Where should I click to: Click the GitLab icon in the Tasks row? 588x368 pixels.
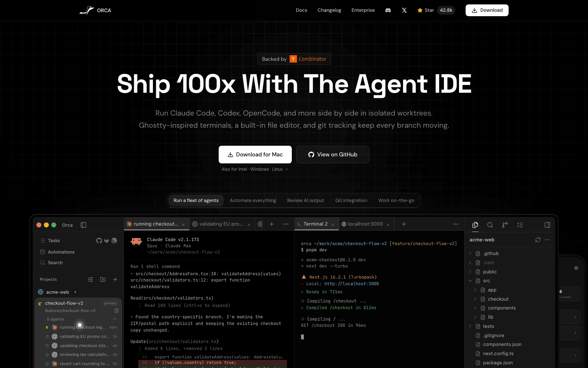pos(107,241)
